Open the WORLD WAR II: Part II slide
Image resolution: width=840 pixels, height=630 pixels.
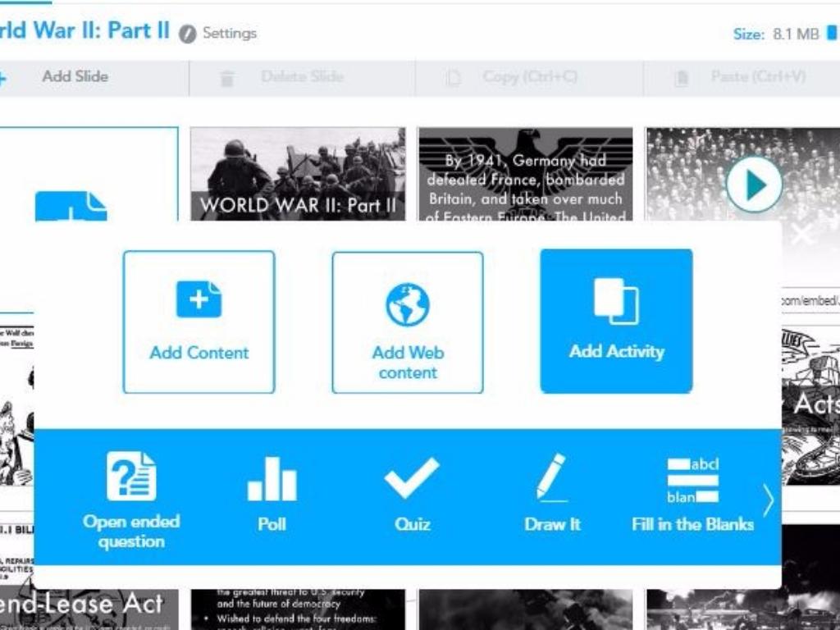pos(298,173)
